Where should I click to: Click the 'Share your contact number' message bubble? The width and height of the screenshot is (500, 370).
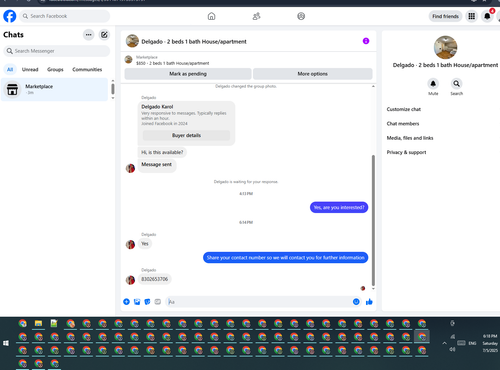(x=286, y=258)
